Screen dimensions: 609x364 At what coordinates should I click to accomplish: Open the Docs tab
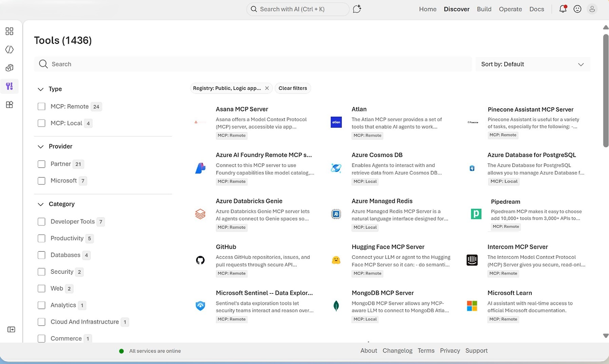pyautogui.click(x=537, y=9)
